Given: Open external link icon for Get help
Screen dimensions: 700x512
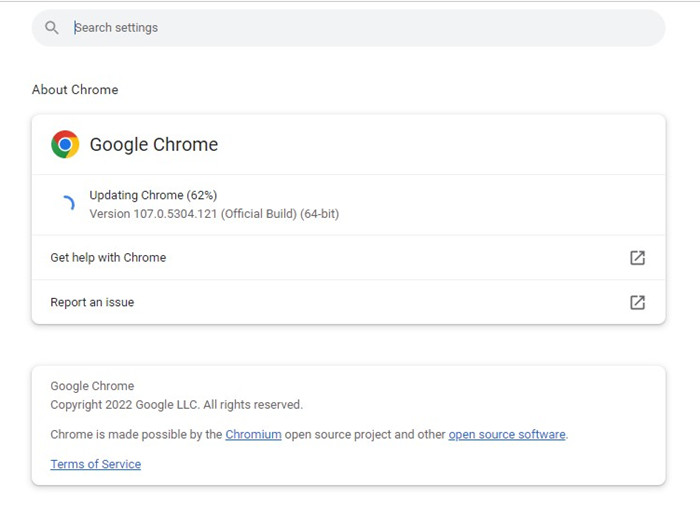Looking at the screenshot, I should click(637, 258).
